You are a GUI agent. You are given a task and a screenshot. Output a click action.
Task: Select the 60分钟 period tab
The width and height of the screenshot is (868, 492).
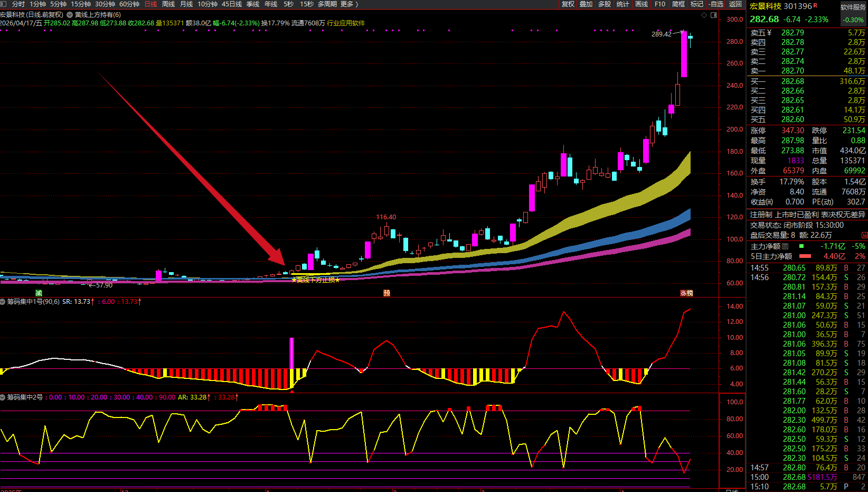point(129,4)
